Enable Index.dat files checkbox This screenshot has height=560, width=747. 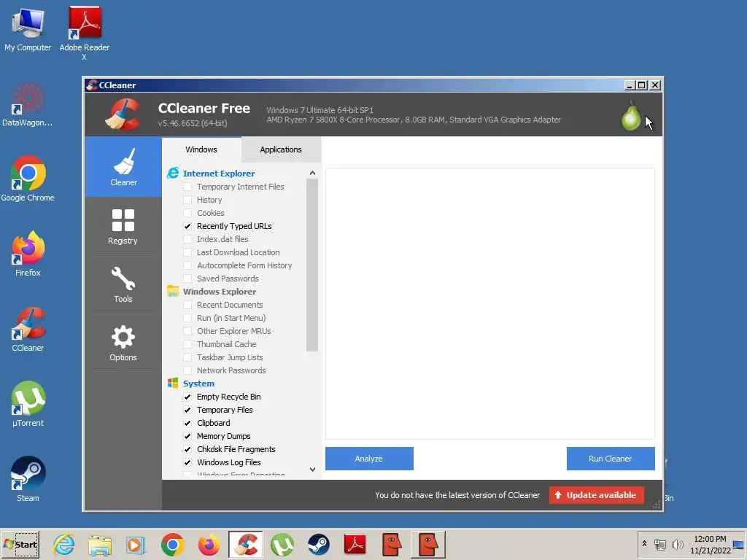click(187, 239)
